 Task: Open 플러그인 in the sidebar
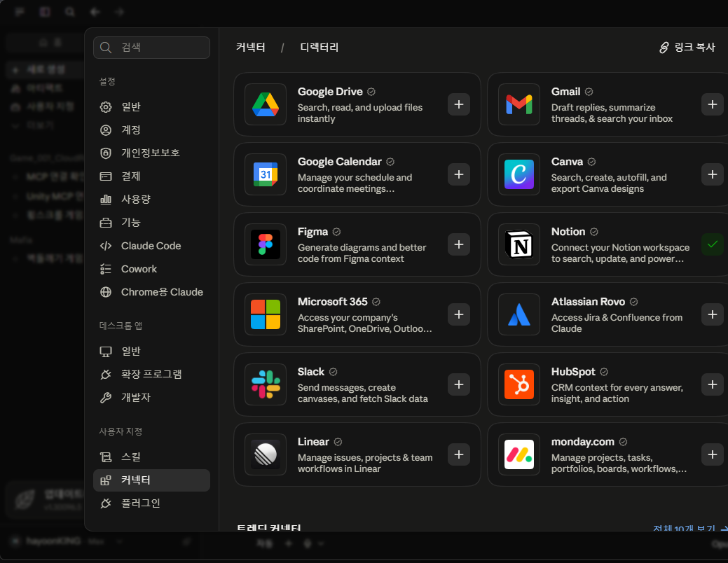tap(151, 503)
